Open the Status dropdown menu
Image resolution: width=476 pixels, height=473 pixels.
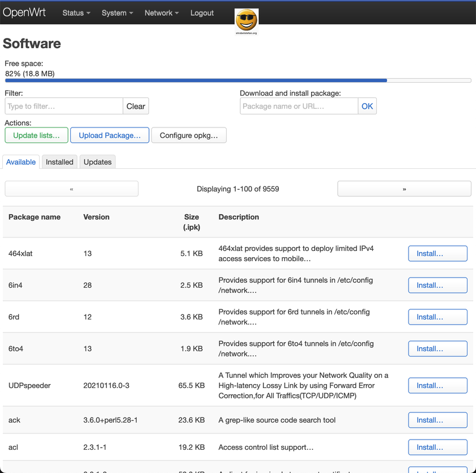point(76,13)
